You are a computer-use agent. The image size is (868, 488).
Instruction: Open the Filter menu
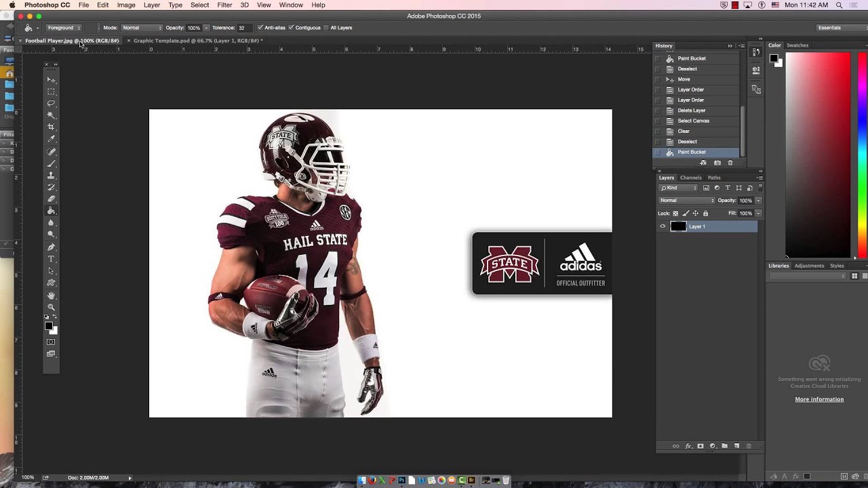[x=224, y=5]
